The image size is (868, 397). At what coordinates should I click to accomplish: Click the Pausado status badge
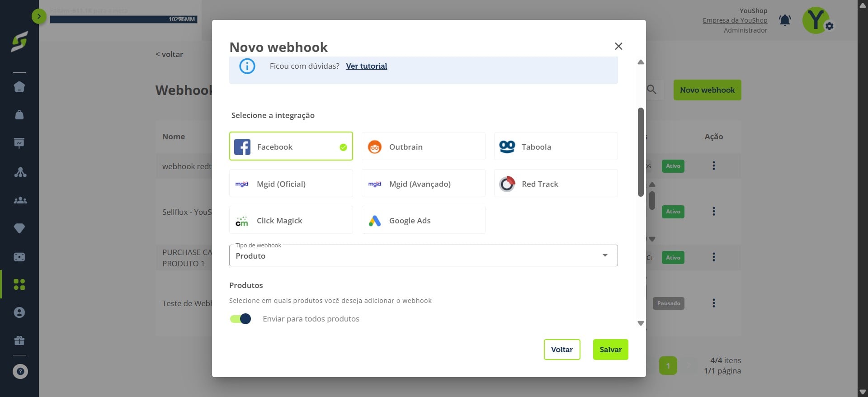[x=668, y=303]
